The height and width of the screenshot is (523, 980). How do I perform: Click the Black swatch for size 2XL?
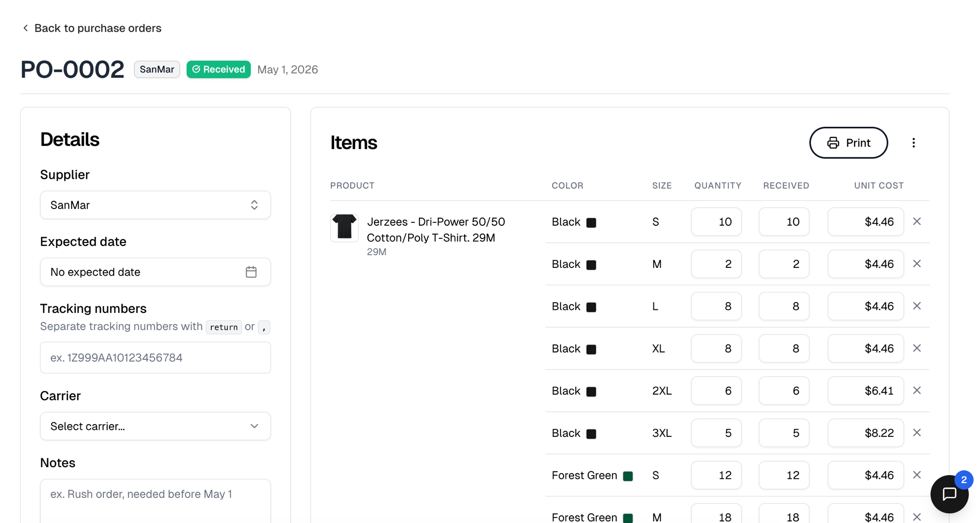[x=591, y=391]
